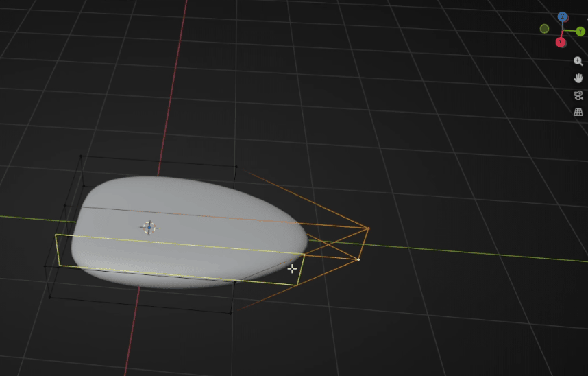Toggle perspective/orthographic grid icon

[x=578, y=111]
